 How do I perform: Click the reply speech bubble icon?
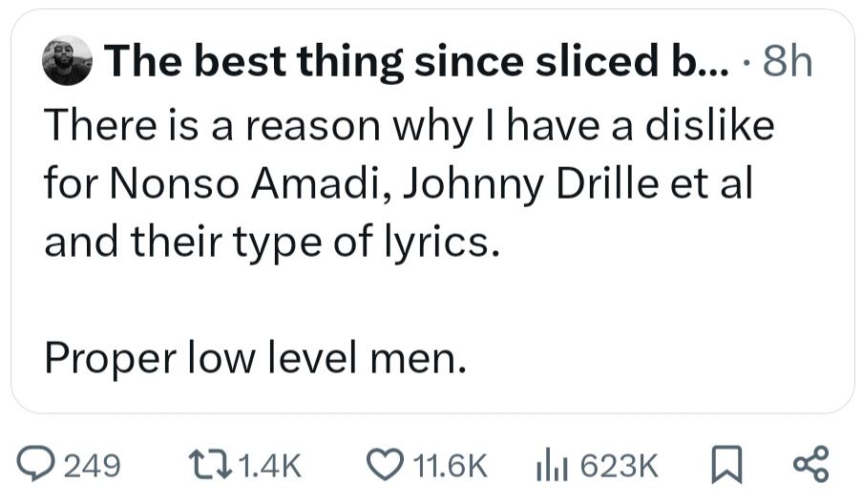point(38,464)
